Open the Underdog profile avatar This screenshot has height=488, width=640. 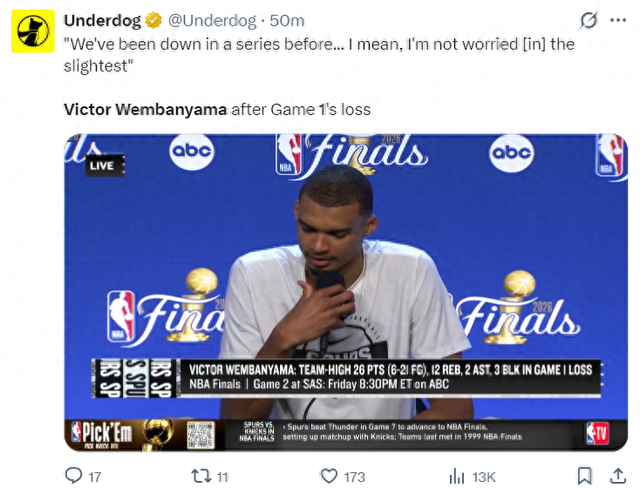(33, 31)
